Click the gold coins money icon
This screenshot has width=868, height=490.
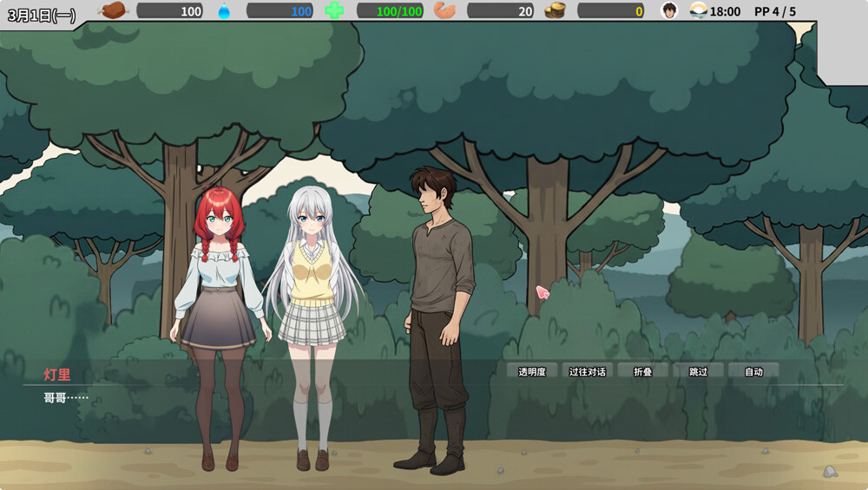pyautogui.click(x=555, y=10)
